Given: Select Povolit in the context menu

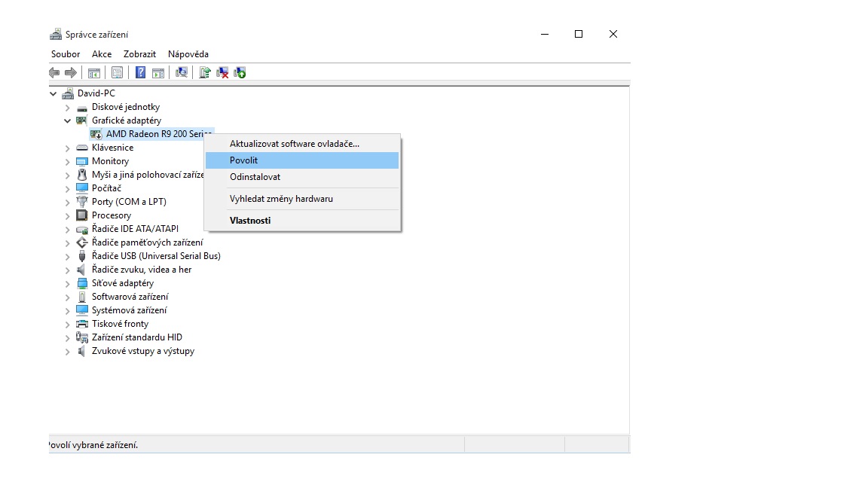Looking at the screenshot, I should click(302, 160).
